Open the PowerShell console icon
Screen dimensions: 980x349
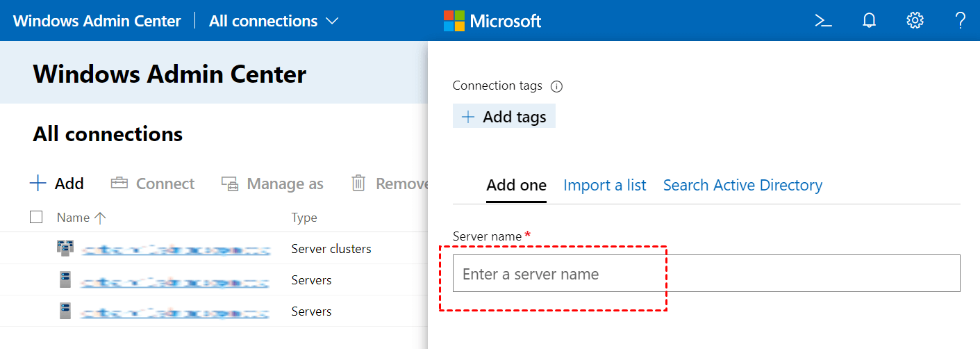pos(823,21)
